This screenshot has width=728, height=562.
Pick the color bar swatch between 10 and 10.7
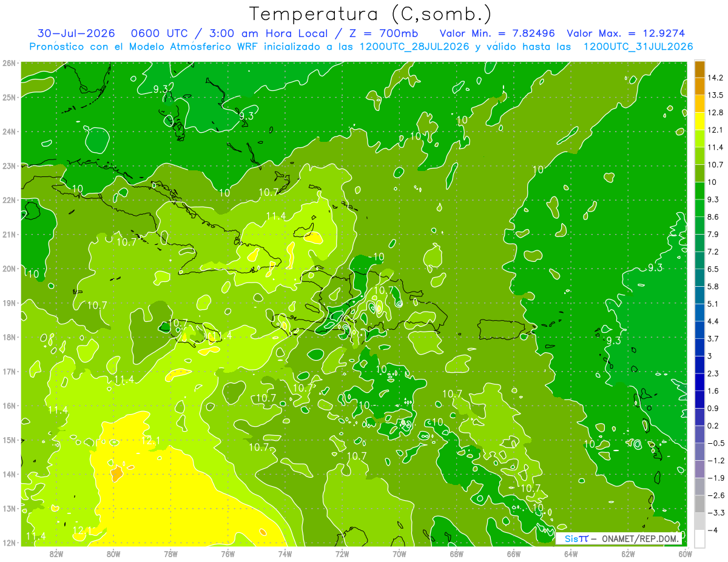(x=699, y=173)
